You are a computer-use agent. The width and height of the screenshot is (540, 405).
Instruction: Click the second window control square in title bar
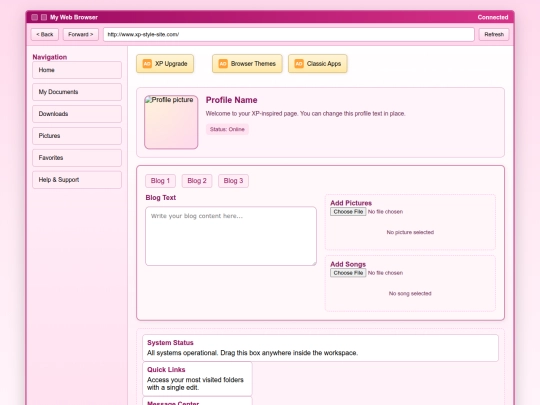click(44, 17)
